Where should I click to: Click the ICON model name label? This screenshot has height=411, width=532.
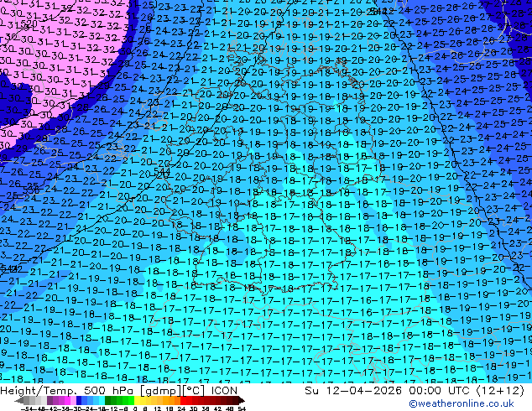224,391
